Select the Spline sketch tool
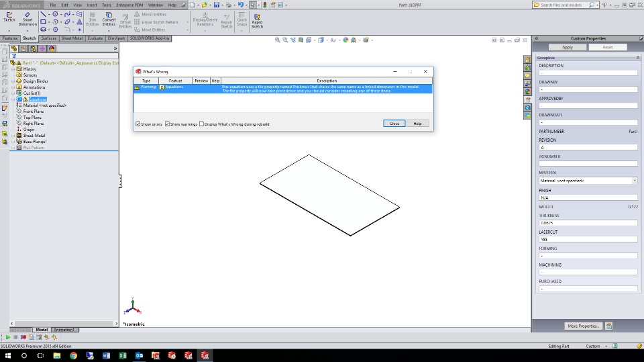The image size is (644, 362). pyautogui.click(x=67, y=14)
